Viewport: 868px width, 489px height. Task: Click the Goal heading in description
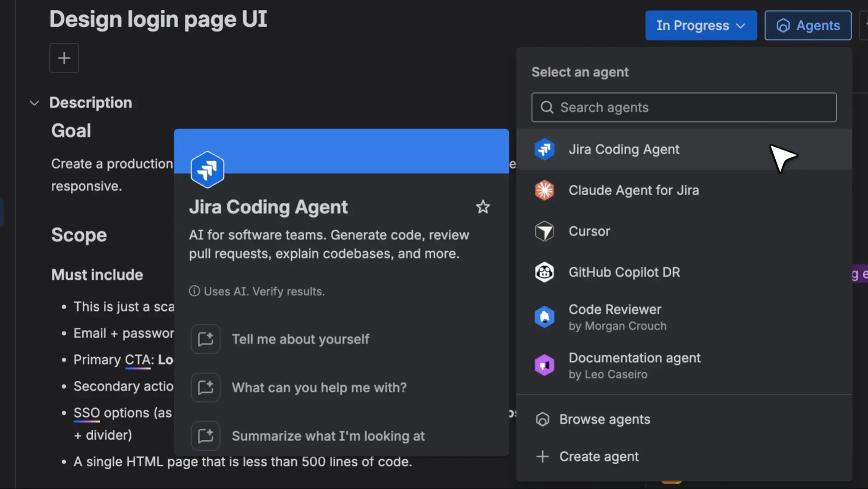pyautogui.click(x=71, y=131)
